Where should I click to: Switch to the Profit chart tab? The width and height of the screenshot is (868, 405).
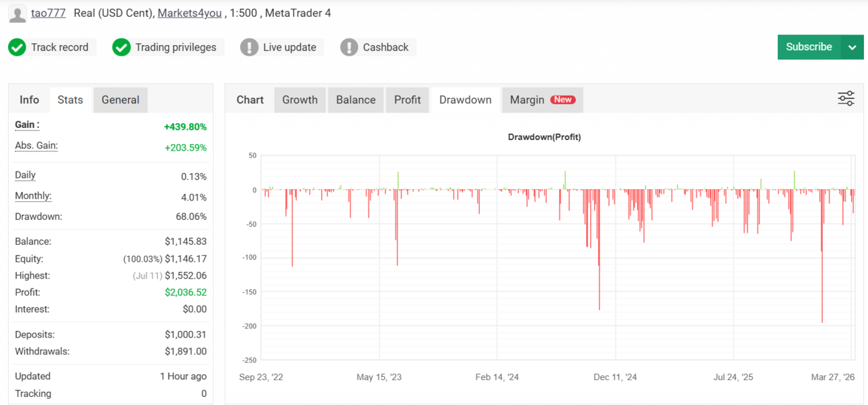(x=408, y=100)
